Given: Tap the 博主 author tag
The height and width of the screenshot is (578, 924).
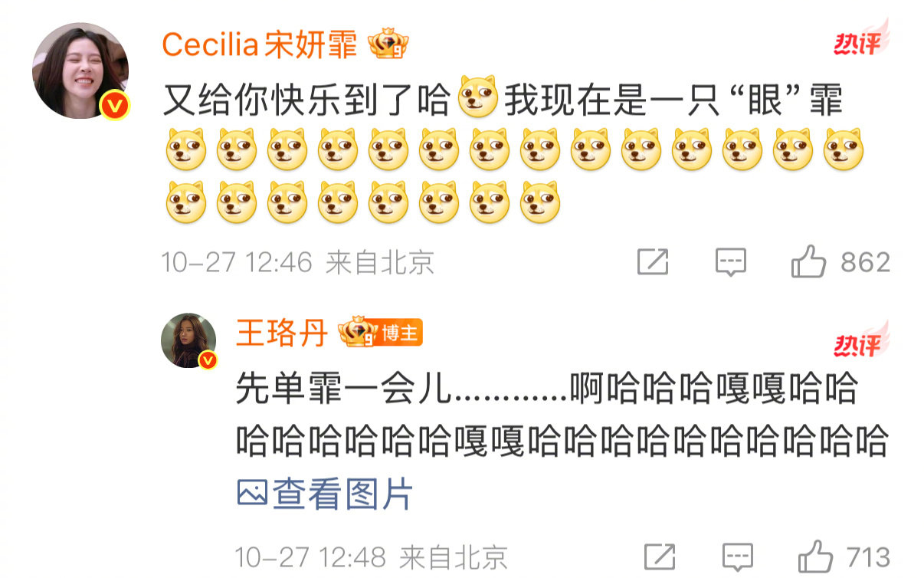Looking at the screenshot, I should coord(400,333).
